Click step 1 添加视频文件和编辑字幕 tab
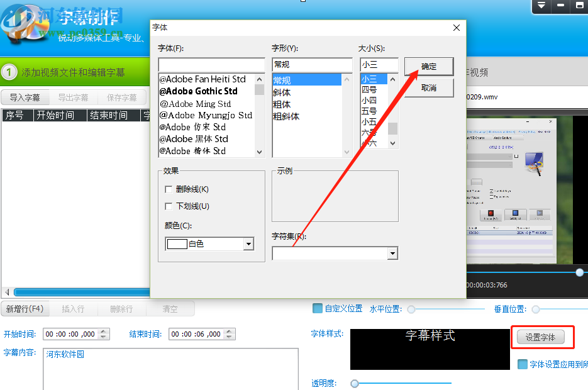The height and width of the screenshot is (390, 588). click(75, 72)
